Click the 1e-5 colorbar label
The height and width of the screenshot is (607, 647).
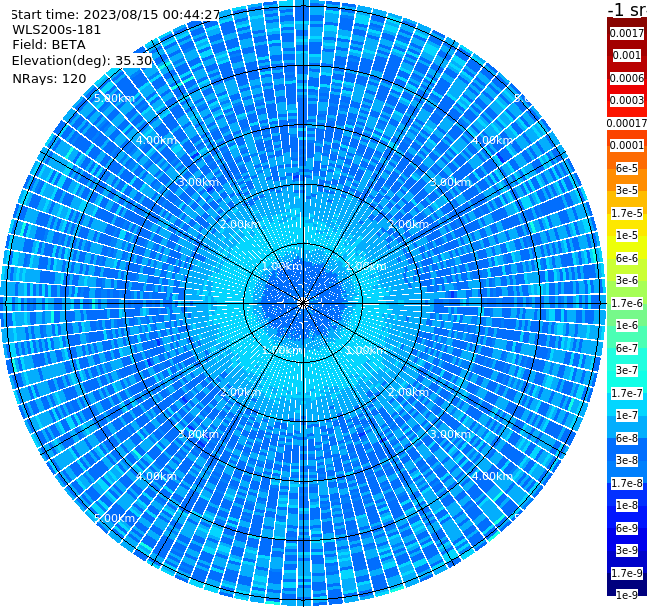pos(627,235)
